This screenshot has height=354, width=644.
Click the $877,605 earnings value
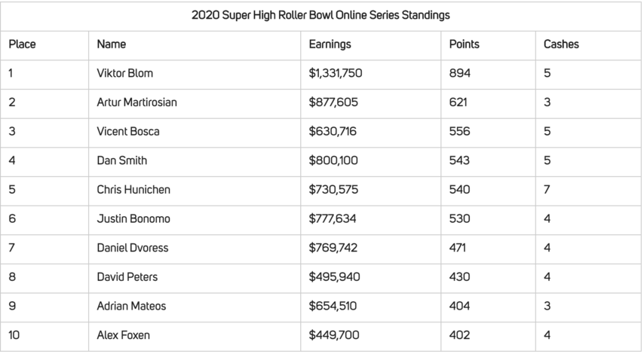[x=333, y=102]
